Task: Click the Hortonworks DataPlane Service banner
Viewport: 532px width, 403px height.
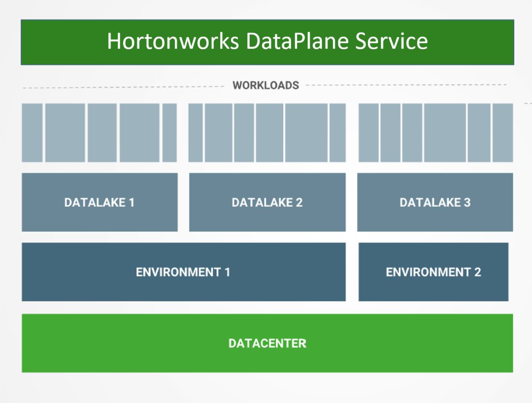Action: click(267, 42)
